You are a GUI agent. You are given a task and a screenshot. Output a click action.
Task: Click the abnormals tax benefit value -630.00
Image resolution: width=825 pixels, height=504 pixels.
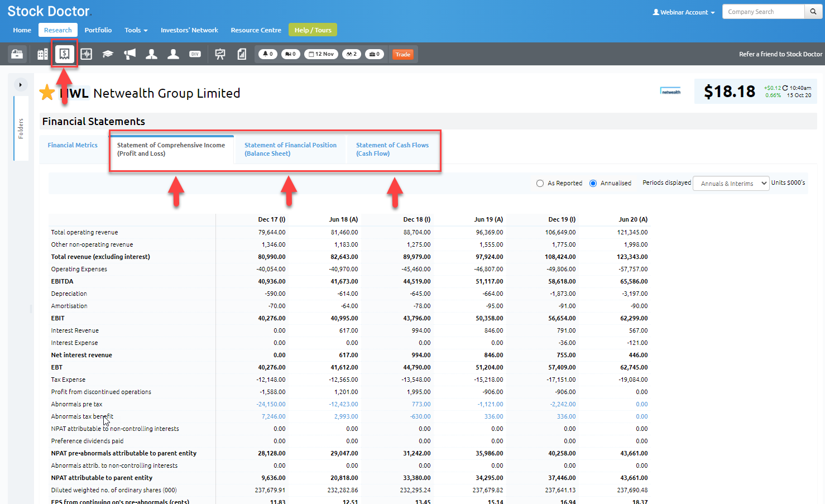click(420, 416)
